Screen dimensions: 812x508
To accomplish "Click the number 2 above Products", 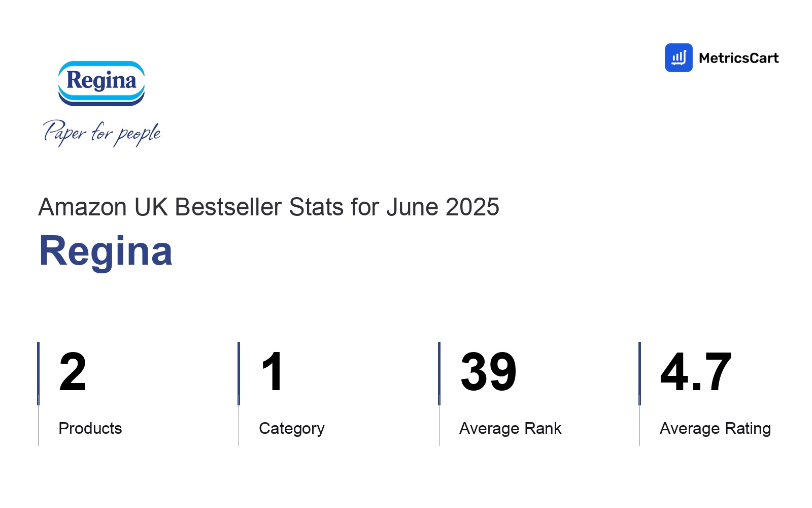I will click(x=73, y=372).
